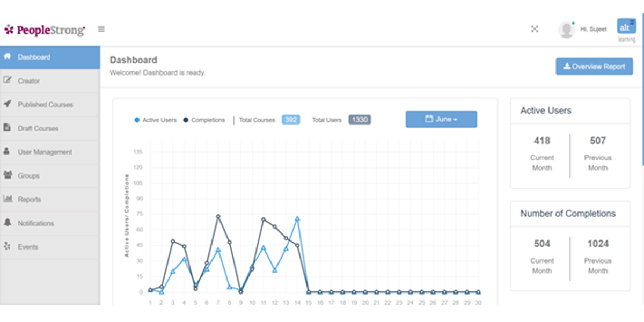Screen dimensions: 644x322
Task: Toggle Active Users series in chart legend
Action: [x=155, y=120]
